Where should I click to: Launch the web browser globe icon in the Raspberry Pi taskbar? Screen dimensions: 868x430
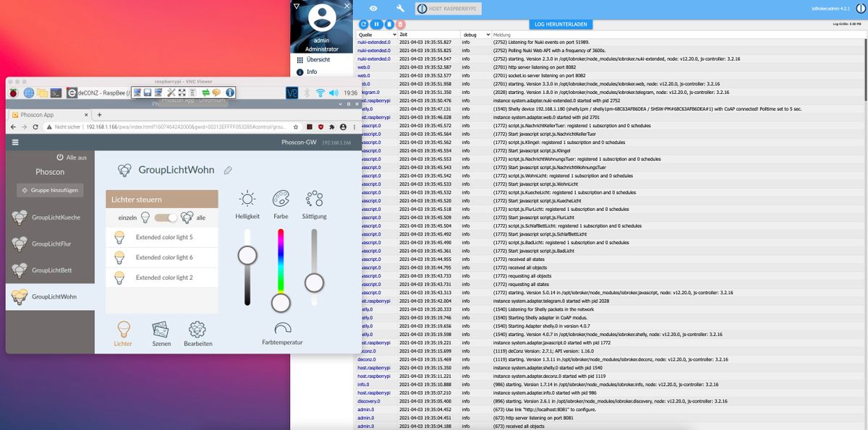[29, 93]
